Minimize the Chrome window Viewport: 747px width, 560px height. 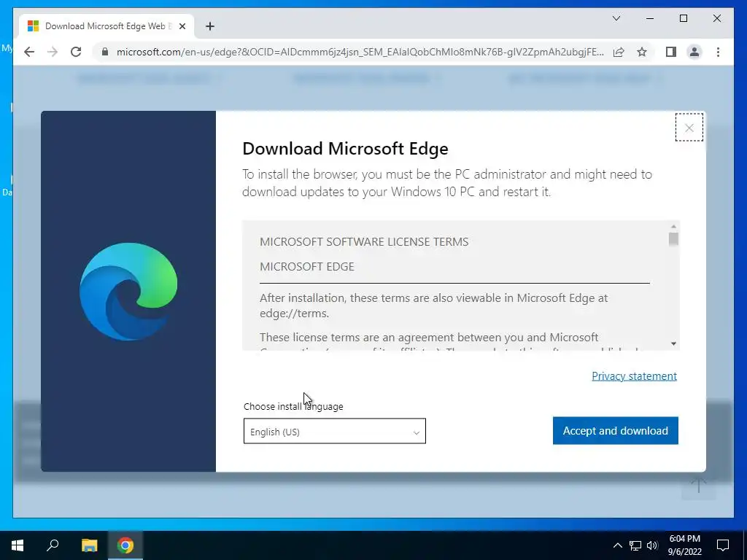(x=650, y=18)
